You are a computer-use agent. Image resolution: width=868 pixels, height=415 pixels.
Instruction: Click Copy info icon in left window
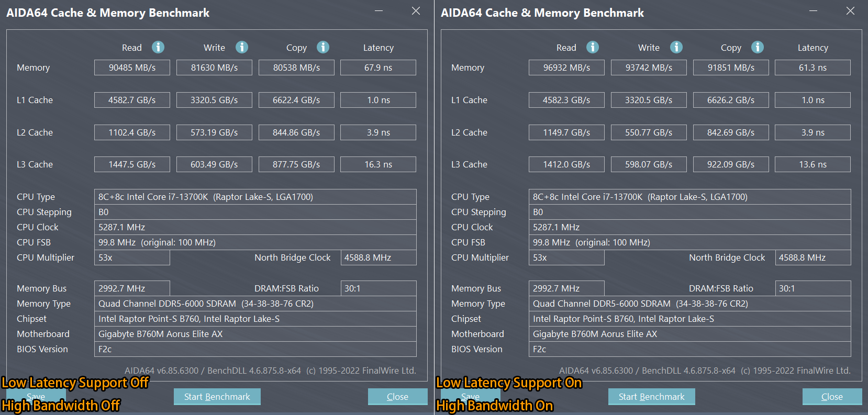[x=323, y=47]
